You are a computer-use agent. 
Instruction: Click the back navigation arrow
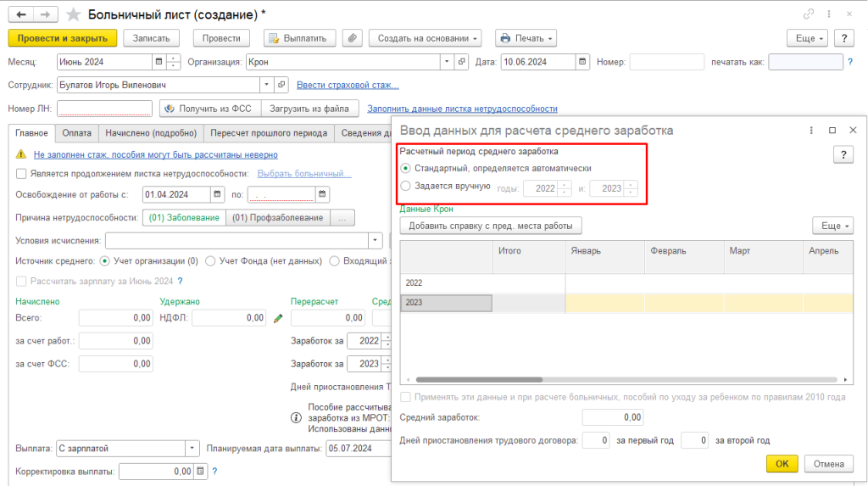pos(20,14)
